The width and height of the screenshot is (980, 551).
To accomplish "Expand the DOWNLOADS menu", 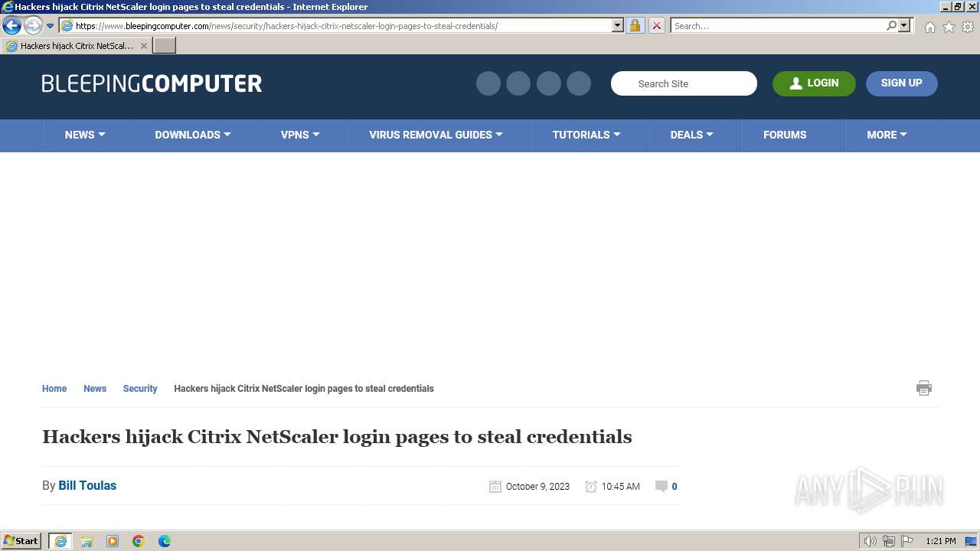I will [193, 135].
